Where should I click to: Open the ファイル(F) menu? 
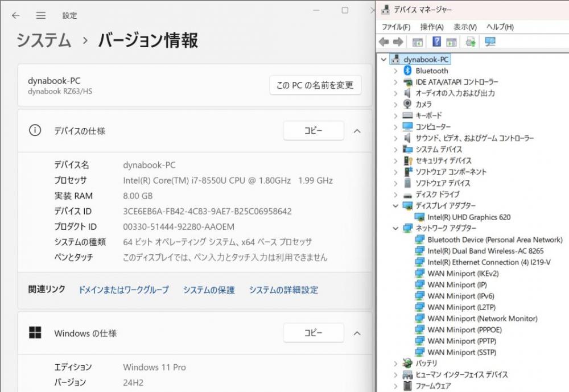pos(396,27)
